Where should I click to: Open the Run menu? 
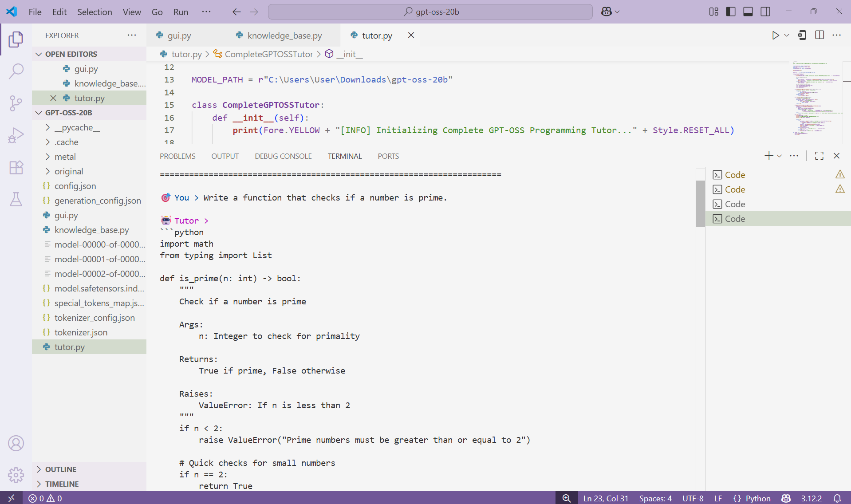(181, 12)
